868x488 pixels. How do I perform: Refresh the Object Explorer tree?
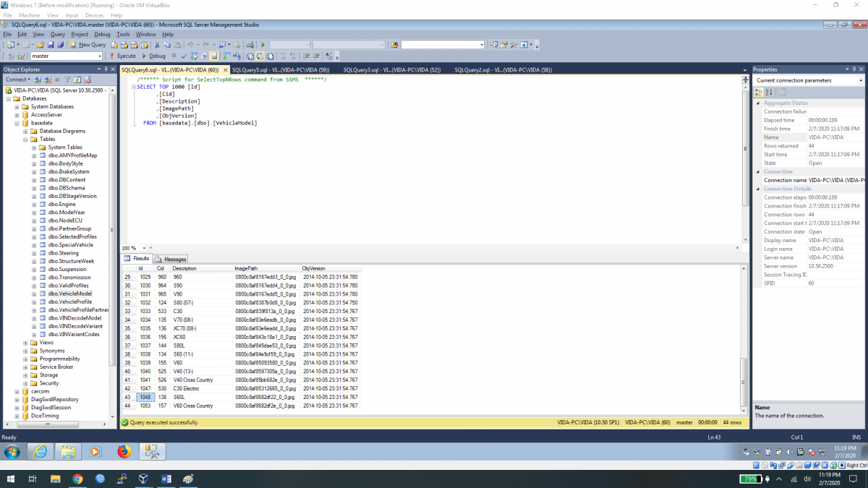[x=77, y=80]
